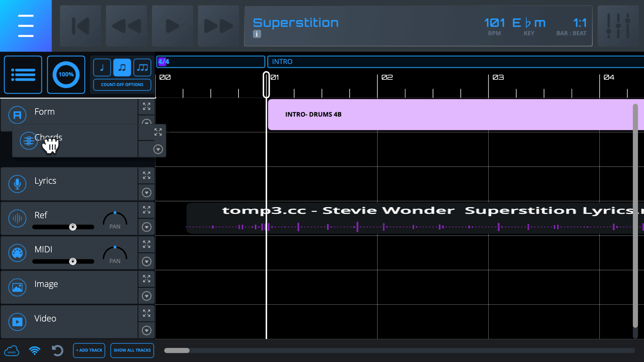The height and width of the screenshot is (362, 644).
Task: Open the song info icon under Superstition
Action: 257,34
